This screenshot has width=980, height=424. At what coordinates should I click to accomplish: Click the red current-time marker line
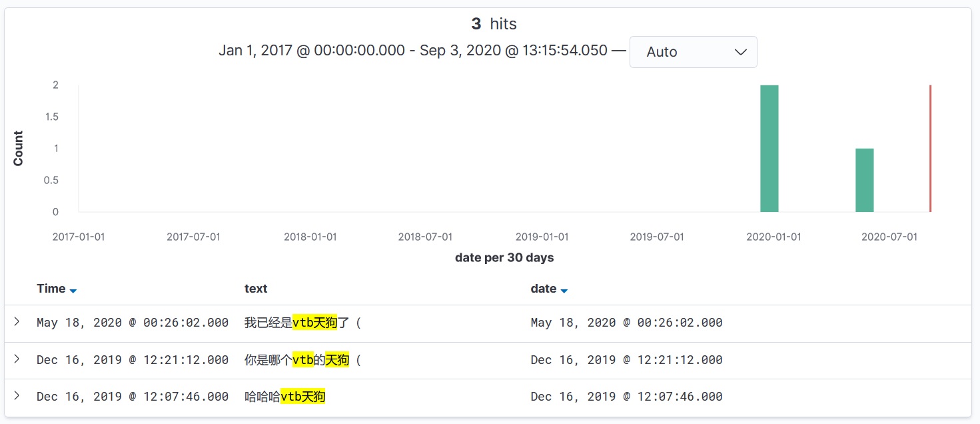[930, 149]
